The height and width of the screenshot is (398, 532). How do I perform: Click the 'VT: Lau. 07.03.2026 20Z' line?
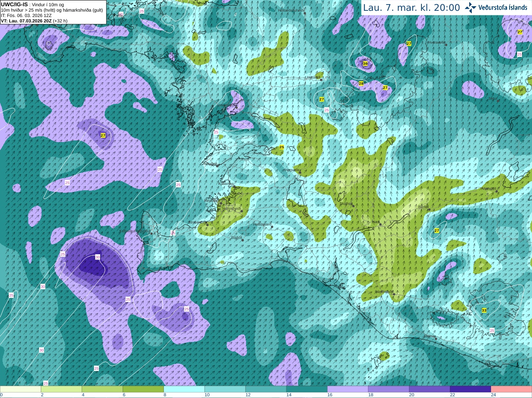point(26,21)
